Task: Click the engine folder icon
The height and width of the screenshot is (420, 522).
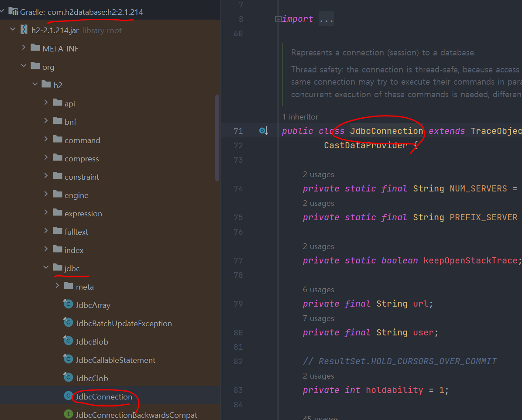Action: (58, 194)
